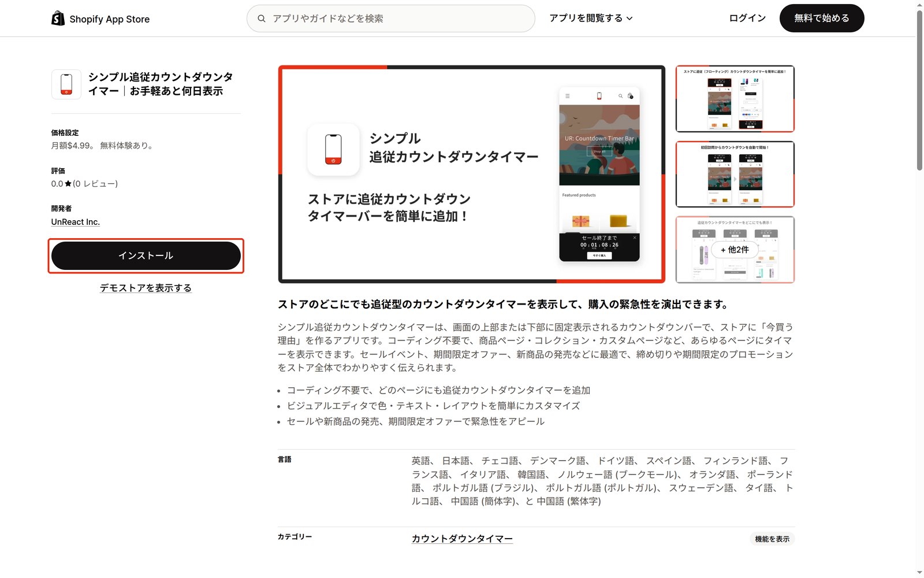Image resolution: width=924 pixels, height=578 pixels.
Task: Open the main promotional banner image
Action: [472, 174]
